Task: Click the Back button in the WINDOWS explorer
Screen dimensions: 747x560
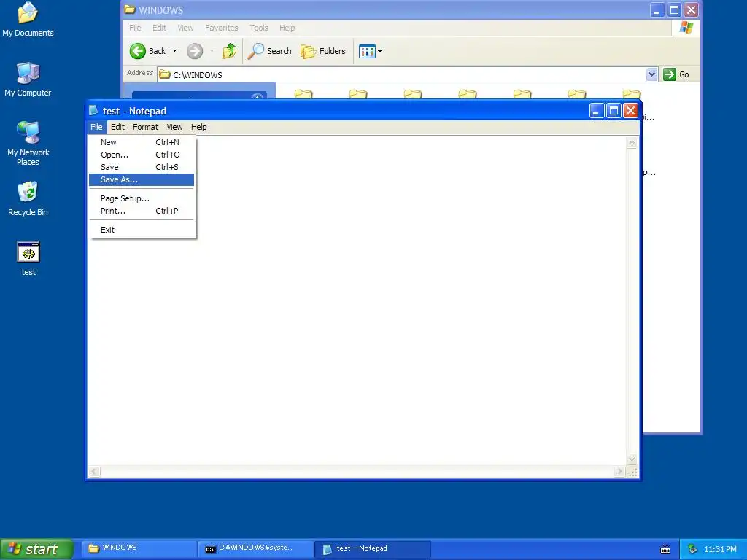Action: 147,51
